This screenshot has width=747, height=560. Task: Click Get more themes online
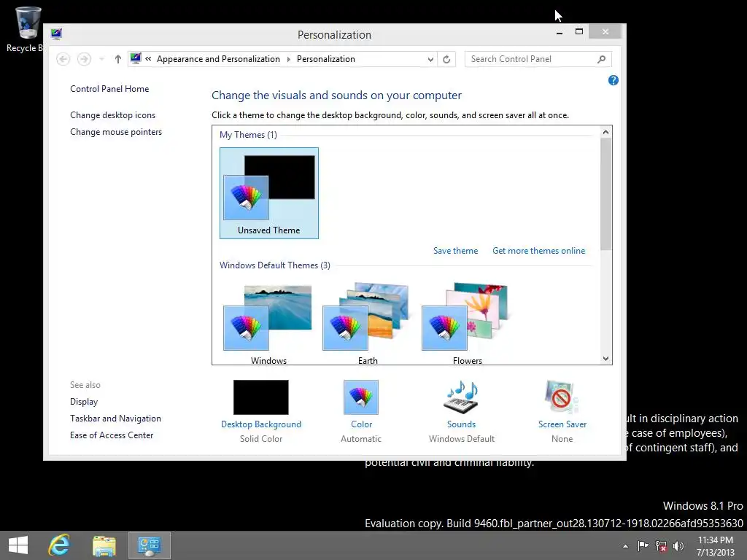click(x=539, y=251)
